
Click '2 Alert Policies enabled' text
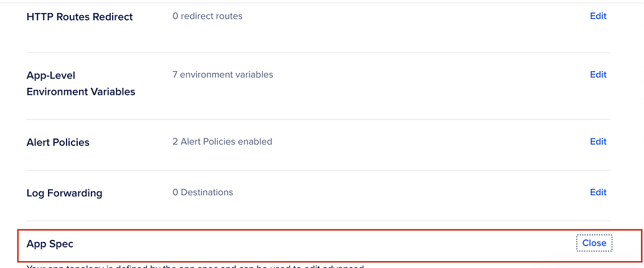222,141
